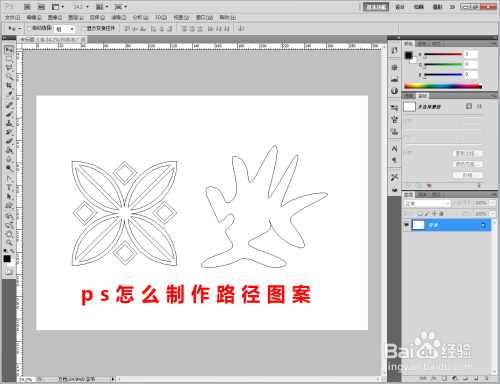Select the Pen tool

pyautogui.click(x=9, y=179)
